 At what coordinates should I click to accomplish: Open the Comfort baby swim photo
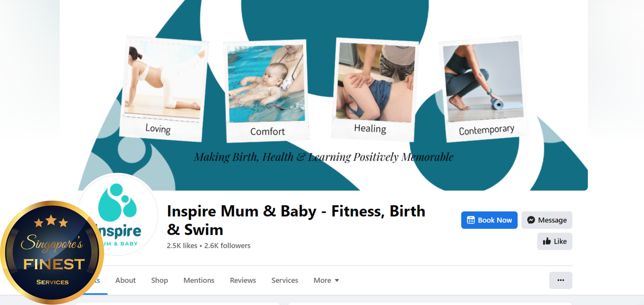click(267, 91)
